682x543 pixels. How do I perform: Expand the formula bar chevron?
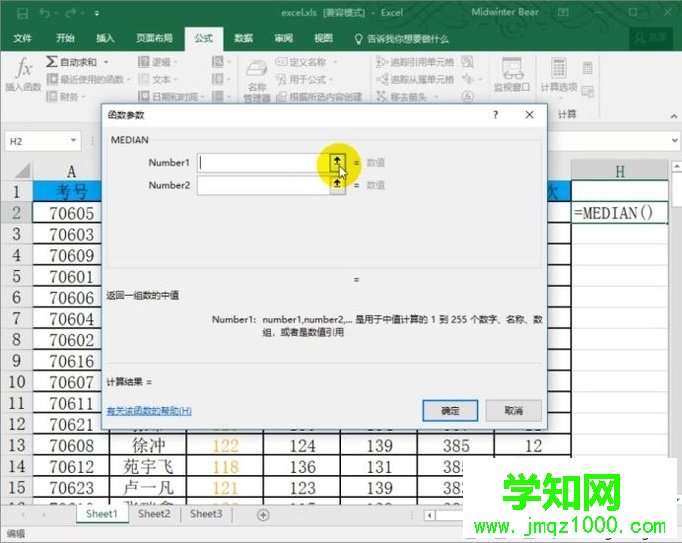click(x=674, y=141)
